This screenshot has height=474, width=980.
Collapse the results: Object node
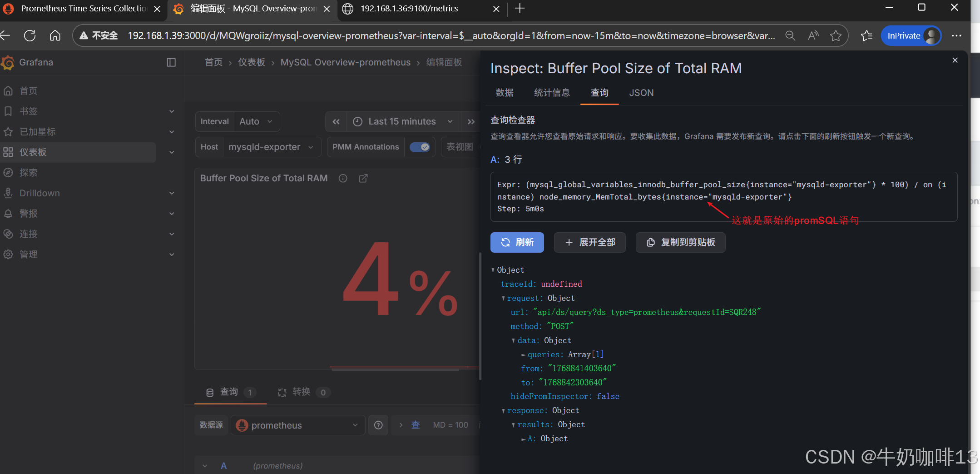(x=513, y=425)
